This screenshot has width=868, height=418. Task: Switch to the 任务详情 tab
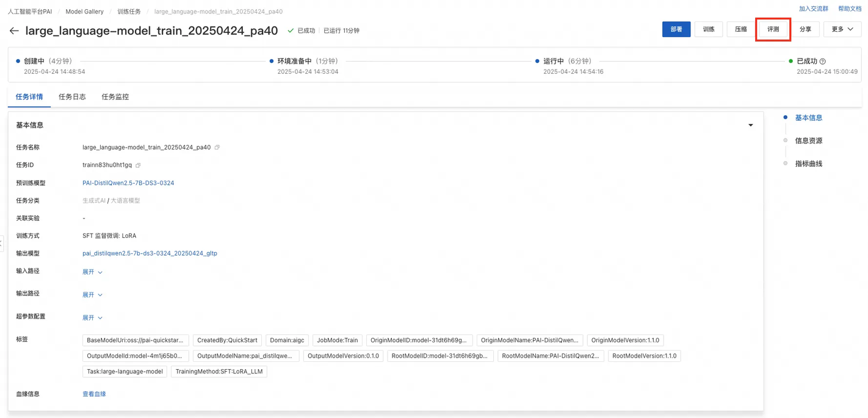[29, 97]
